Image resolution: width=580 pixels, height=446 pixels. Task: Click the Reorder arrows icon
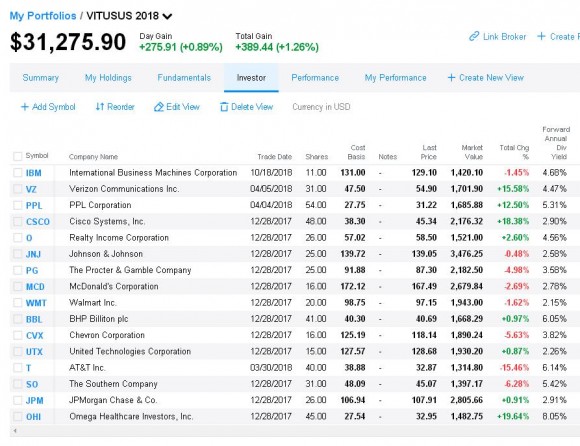[100, 107]
